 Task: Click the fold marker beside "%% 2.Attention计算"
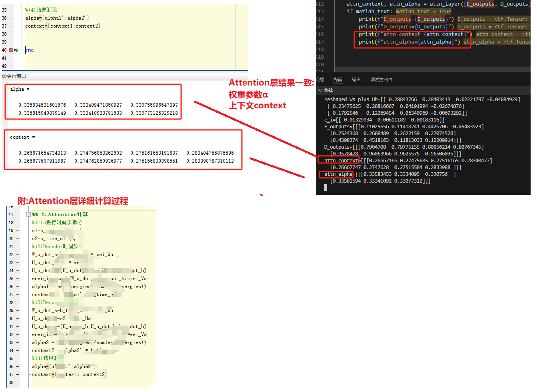pos(28,214)
